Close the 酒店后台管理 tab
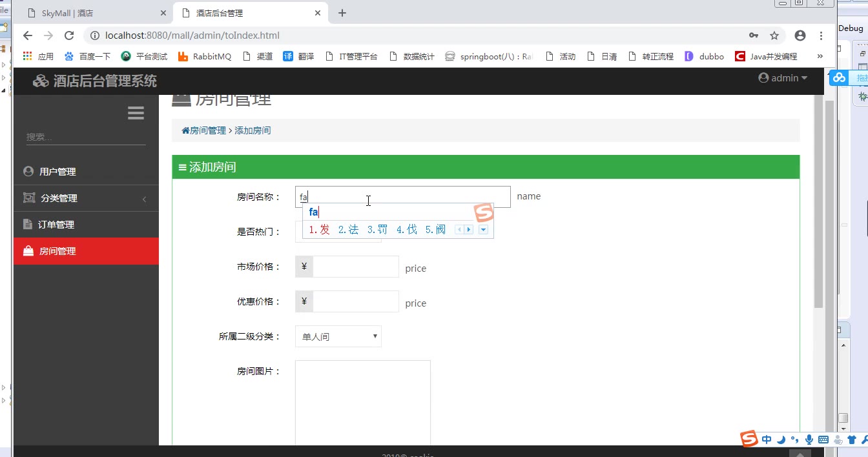Viewport: 868px width, 457px height. pyautogui.click(x=317, y=13)
